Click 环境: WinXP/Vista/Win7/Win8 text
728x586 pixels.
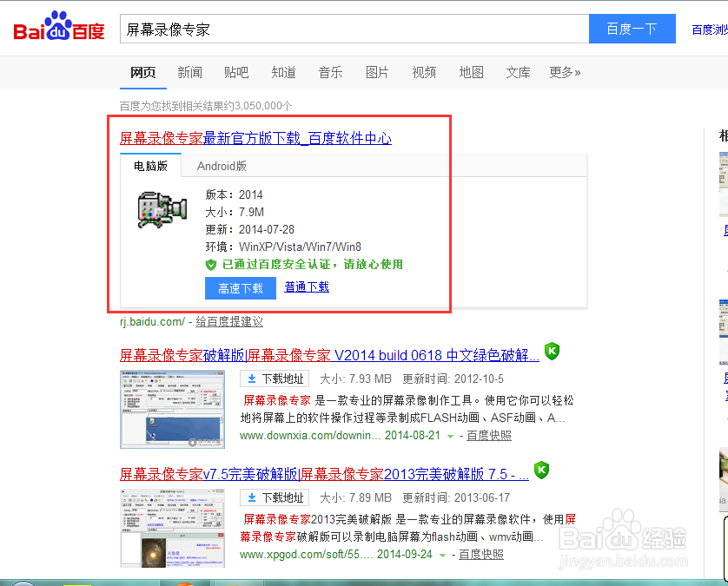pos(283,247)
